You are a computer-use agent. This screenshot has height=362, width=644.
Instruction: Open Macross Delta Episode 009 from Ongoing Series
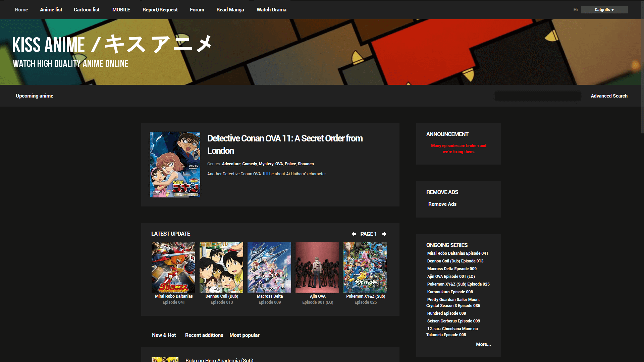451,268
